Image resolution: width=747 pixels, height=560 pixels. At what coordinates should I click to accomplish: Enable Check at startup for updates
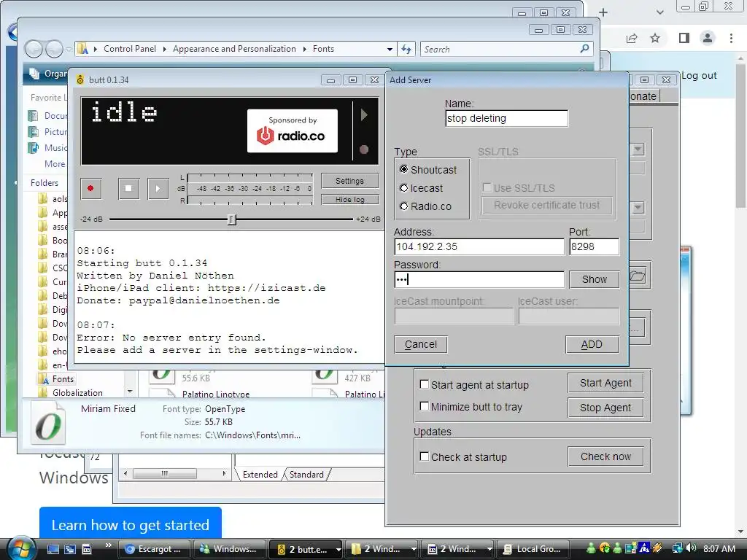[x=424, y=456]
